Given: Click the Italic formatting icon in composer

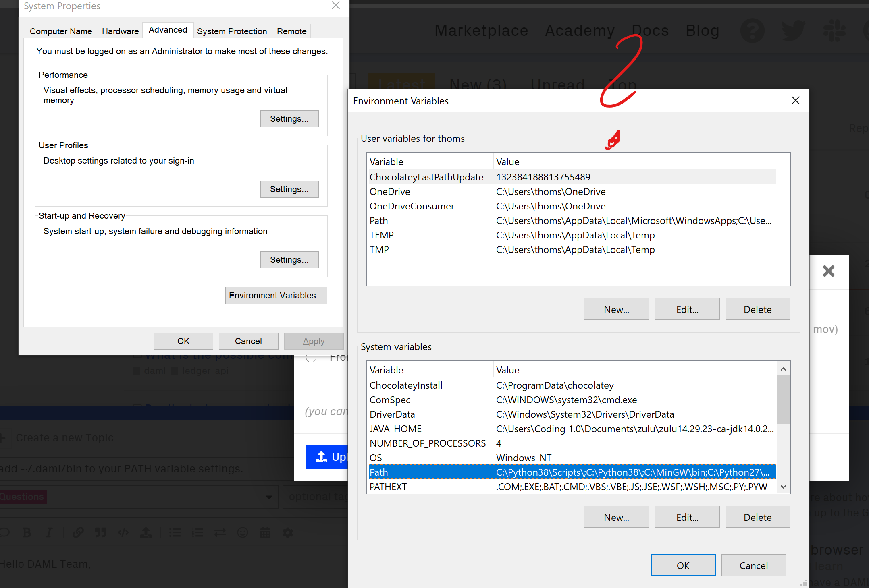Looking at the screenshot, I should (x=49, y=533).
